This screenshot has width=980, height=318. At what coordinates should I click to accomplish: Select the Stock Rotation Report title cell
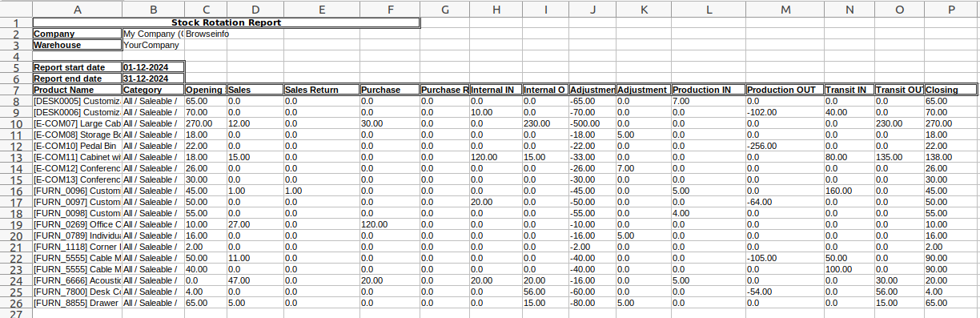pyautogui.click(x=226, y=22)
